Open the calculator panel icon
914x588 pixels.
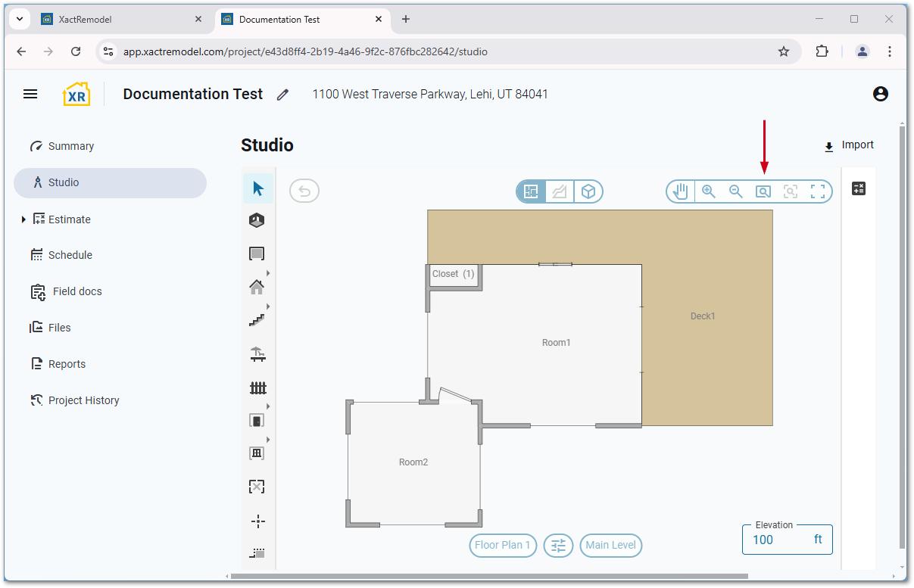point(859,188)
